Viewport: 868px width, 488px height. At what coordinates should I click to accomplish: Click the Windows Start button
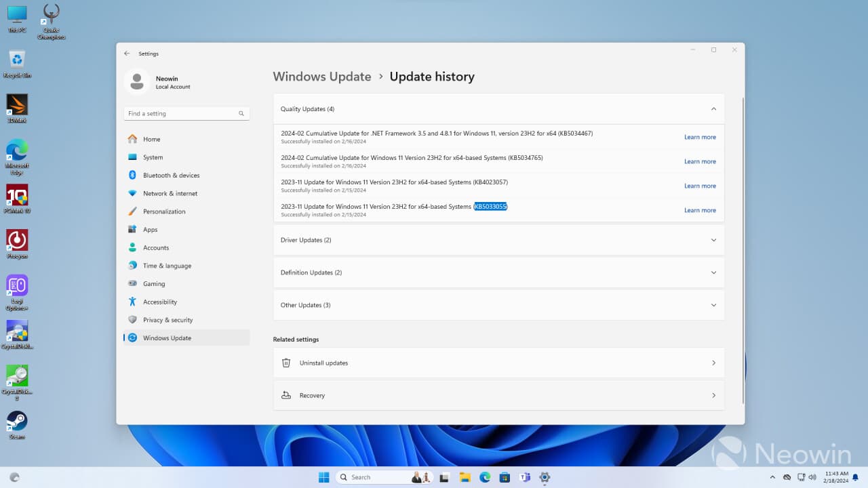coord(324,477)
